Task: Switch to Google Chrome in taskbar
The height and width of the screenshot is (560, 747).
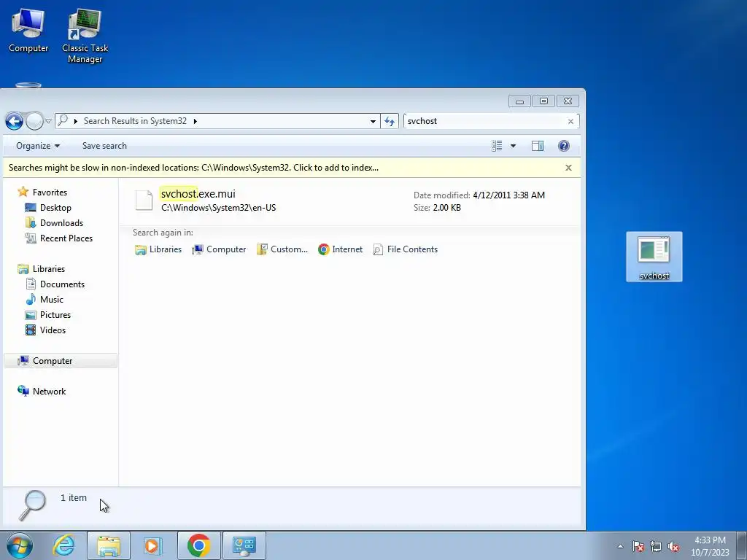Action: [x=199, y=545]
